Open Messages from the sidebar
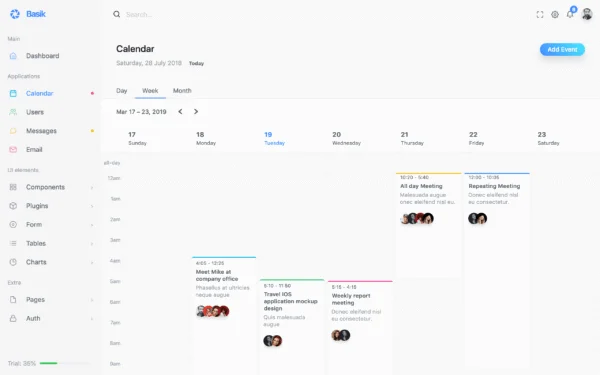The width and height of the screenshot is (600, 375). click(x=41, y=131)
